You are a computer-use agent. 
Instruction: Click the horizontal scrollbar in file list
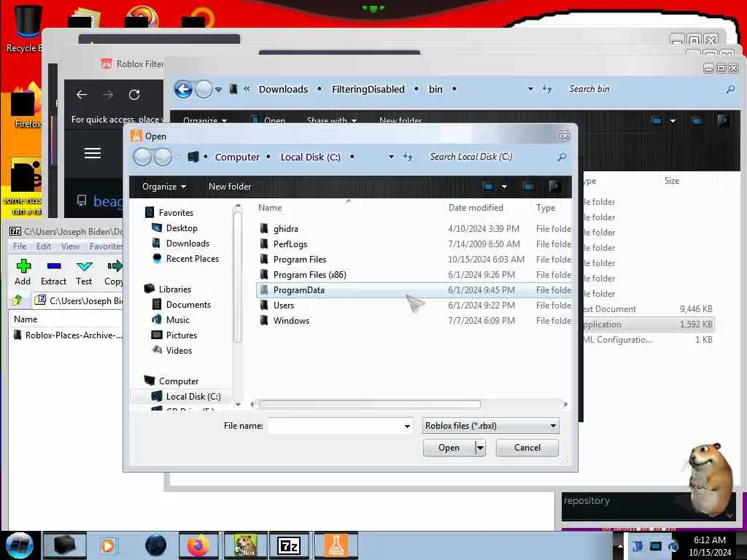[x=370, y=405]
